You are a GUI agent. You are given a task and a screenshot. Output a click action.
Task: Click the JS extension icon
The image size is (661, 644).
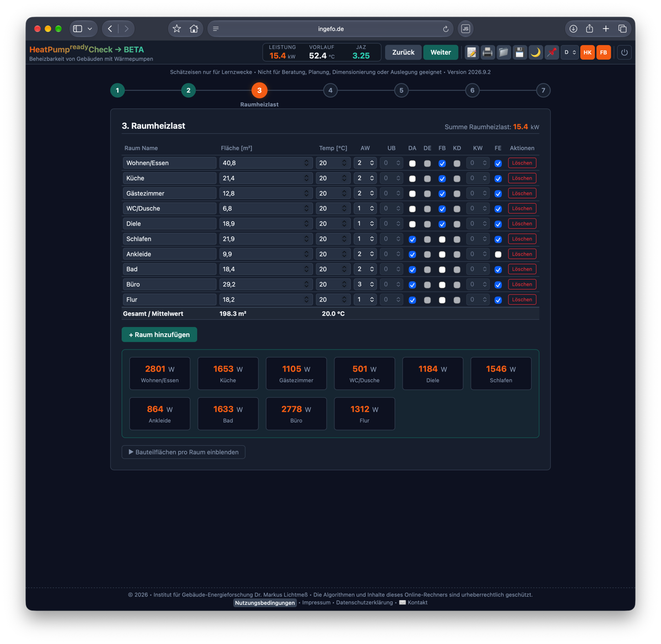click(465, 29)
